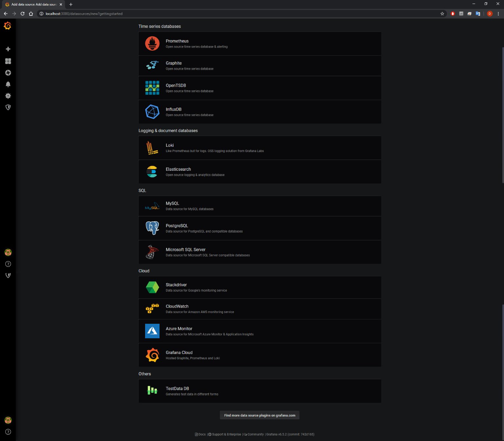Click Find more data source plugins button

260,415
